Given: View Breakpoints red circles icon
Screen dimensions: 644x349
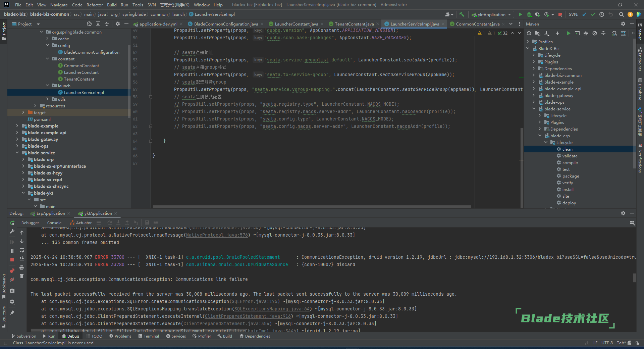Looking at the screenshot, I should 12,270.
